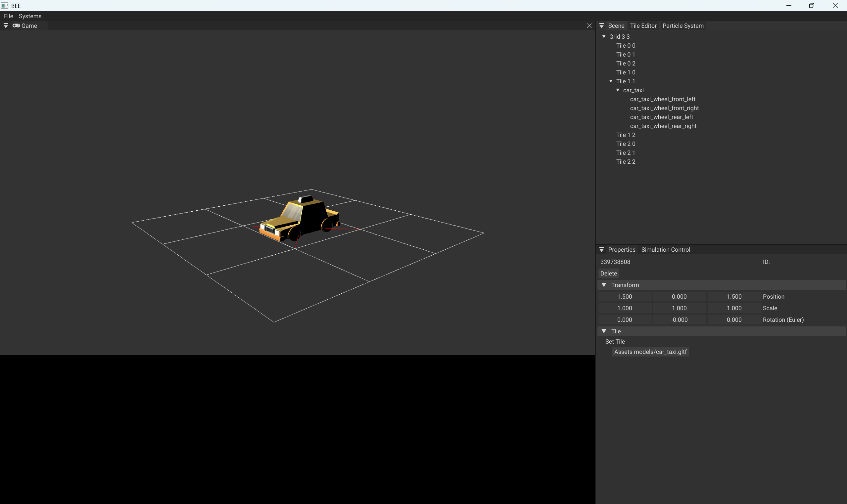Viewport: 847px width, 504px height.
Task: Select car_taxi_wheel_front_left in scene tree
Action: point(662,99)
